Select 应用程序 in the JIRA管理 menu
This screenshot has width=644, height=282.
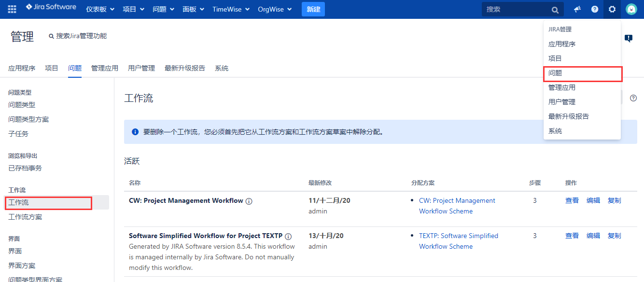561,44
